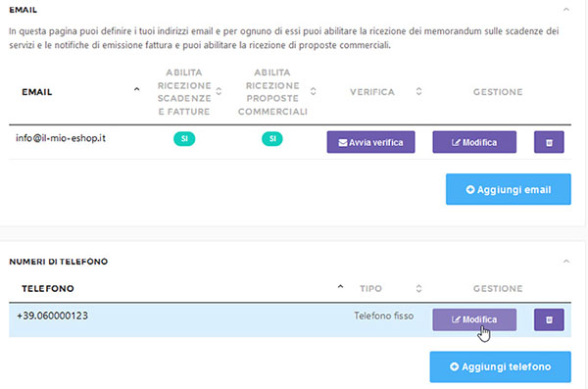Image resolution: width=588 pixels, height=389 pixels.
Task: Sort the VERIFICA column arrows
Action: (418, 91)
